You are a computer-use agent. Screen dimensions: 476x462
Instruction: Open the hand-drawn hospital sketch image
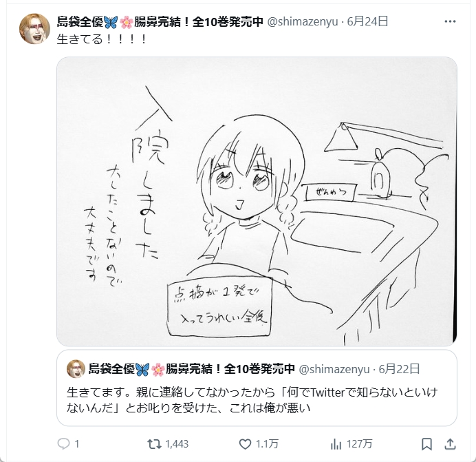[x=257, y=201]
